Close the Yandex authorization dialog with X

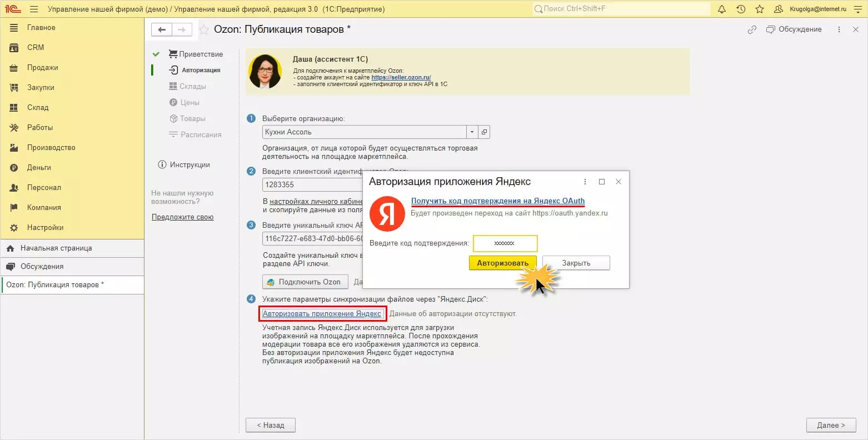618,182
